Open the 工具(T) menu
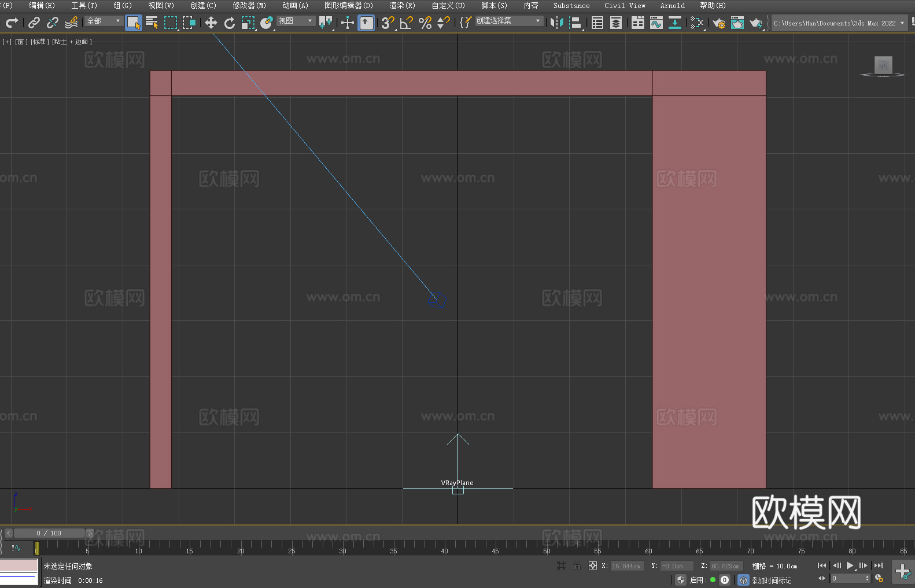The image size is (915, 588). pyautogui.click(x=84, y=5)
